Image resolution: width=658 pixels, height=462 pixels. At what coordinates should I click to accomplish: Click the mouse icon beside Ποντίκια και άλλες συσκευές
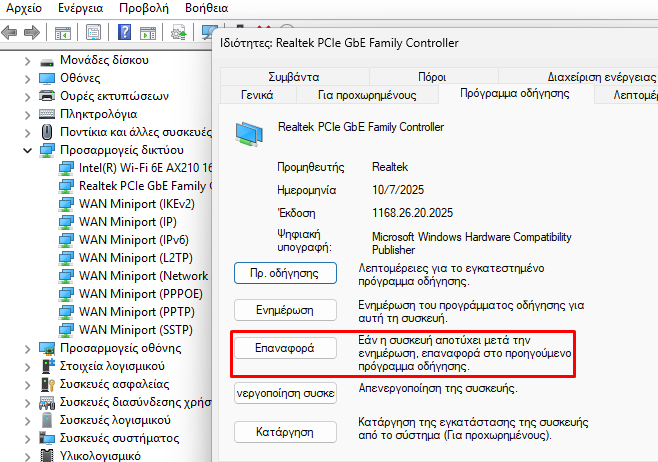click(x=47, y=132)
